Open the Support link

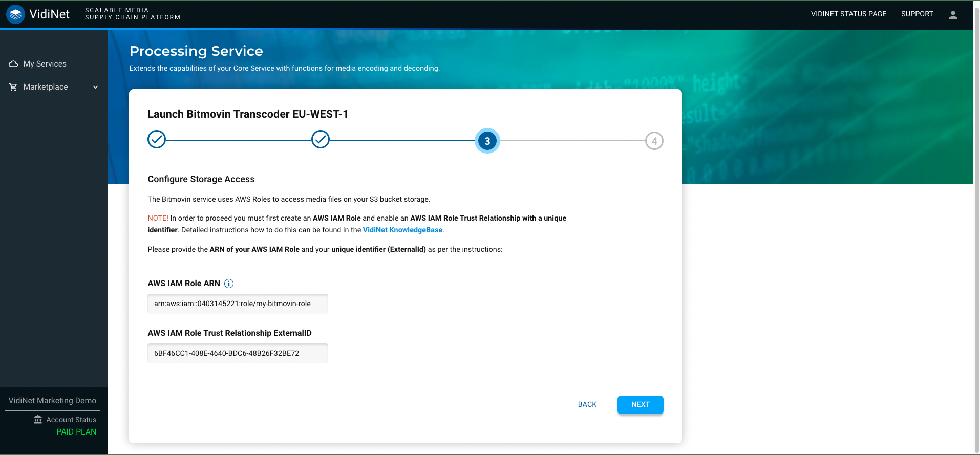point(917,14)
